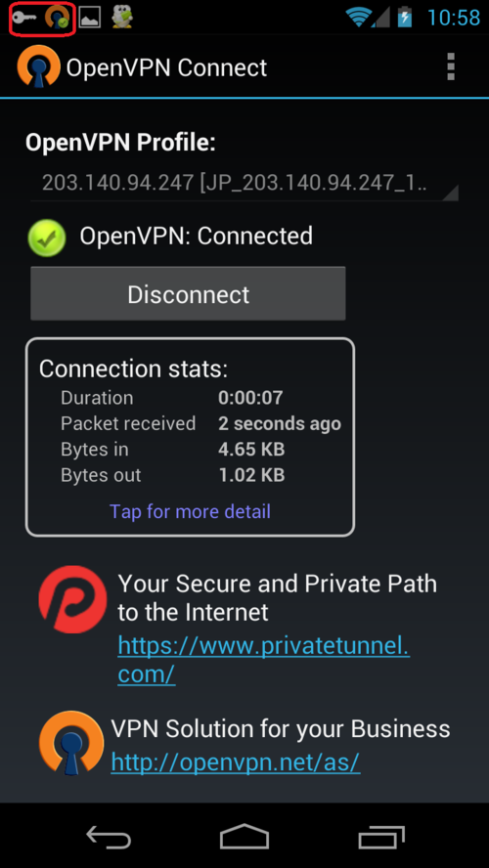Tap the green connected checkmark icon
Image resolution: width=489 pixels, height=868 pixels.
(x=47, y=238)
